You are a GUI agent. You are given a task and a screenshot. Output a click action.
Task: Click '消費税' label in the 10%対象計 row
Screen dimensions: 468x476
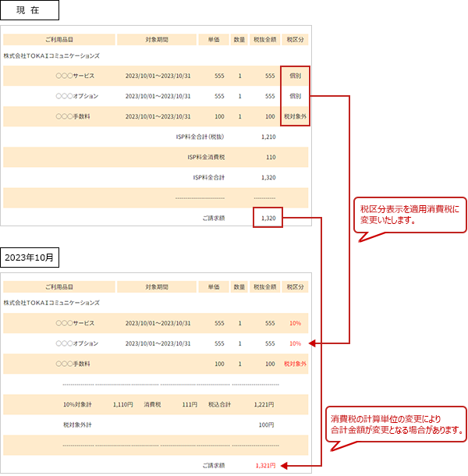coord(152,404)
